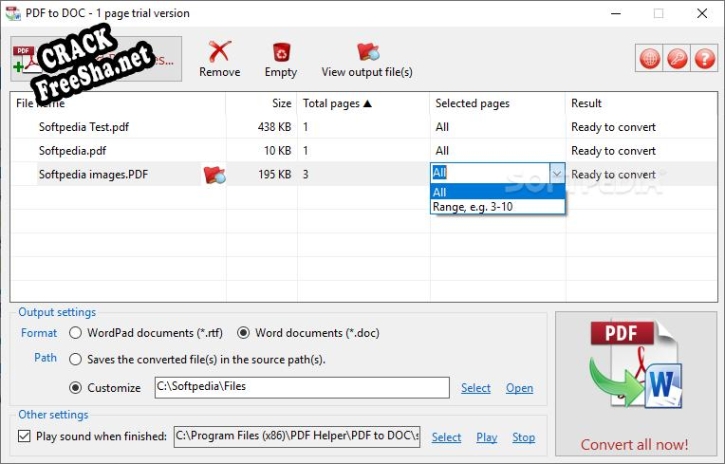Collapse the Selected pages dropdown arrow

click(557, 173)
